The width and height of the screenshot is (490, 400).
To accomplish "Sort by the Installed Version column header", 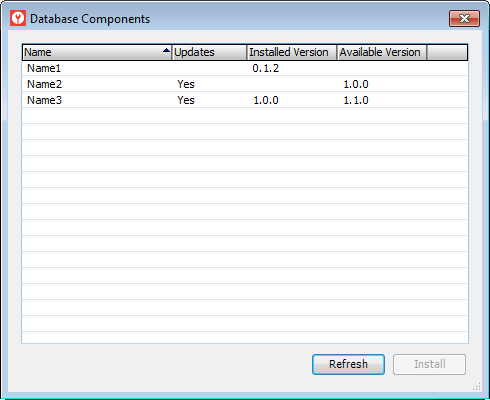I will tap(292, 52).
